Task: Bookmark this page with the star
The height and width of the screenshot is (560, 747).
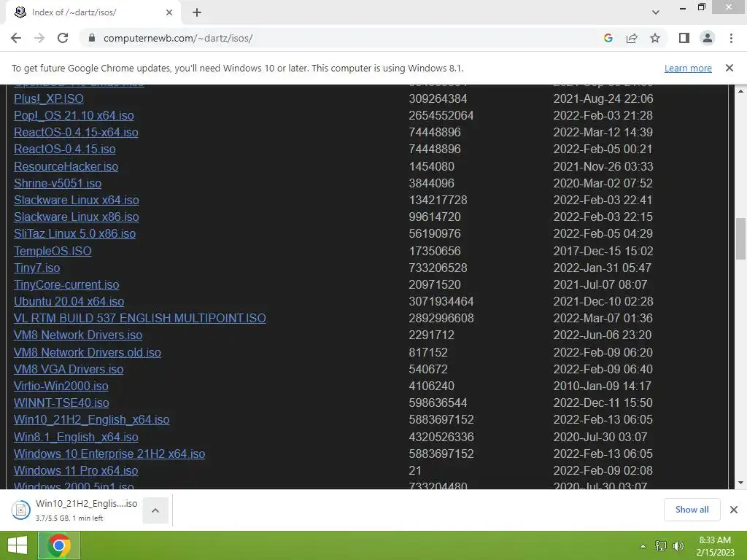Action: tap(655, 38)
